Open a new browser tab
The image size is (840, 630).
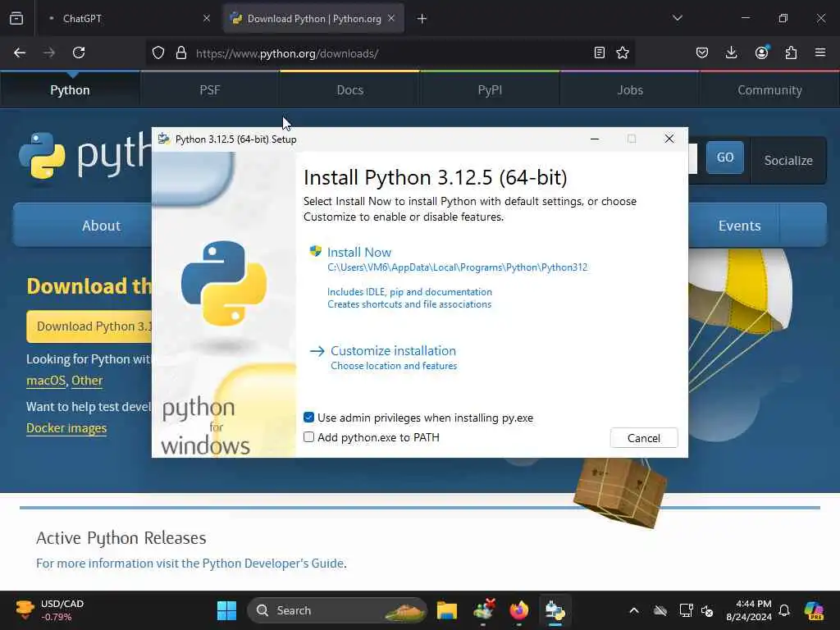click(422, 19)
